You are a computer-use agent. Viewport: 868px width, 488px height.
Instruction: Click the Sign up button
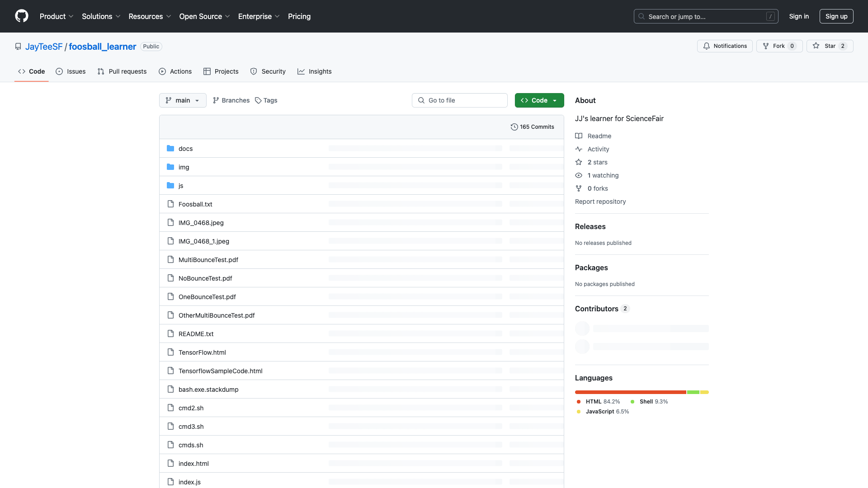tap(836, 16)
